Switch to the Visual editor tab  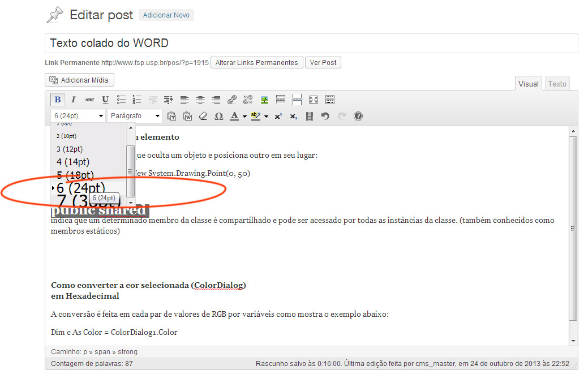click(x=529, y=84)
